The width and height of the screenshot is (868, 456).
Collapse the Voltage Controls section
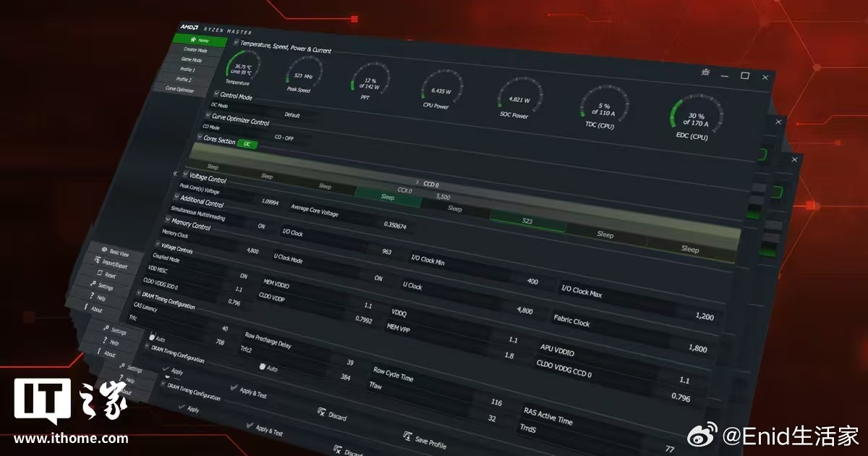click(x=156, y=245)
